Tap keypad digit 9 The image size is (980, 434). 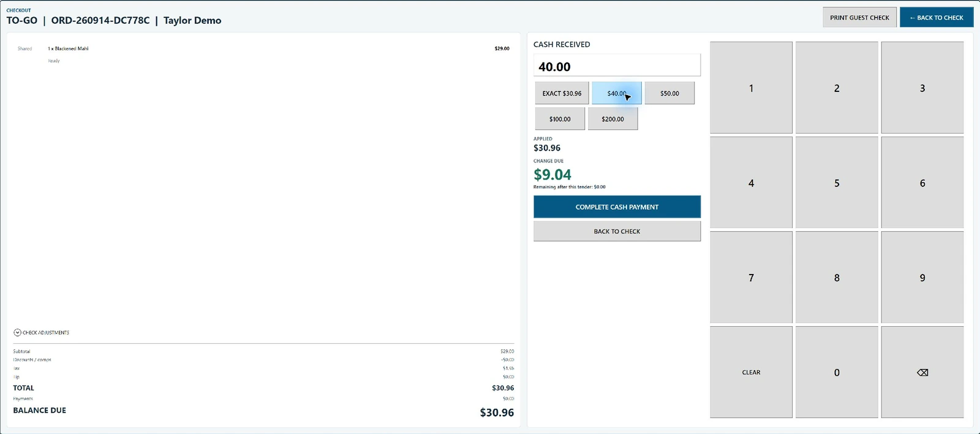click(922, 277)
